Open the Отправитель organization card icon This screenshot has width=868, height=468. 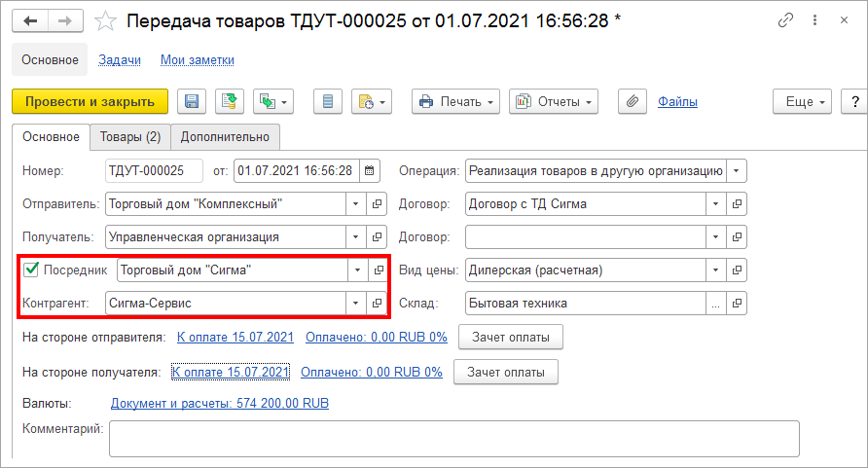click(x=377, y=204)
